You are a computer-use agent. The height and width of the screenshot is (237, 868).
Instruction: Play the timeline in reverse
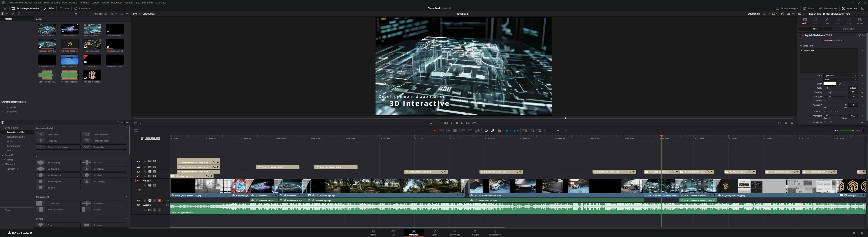(x=452, y=123)
